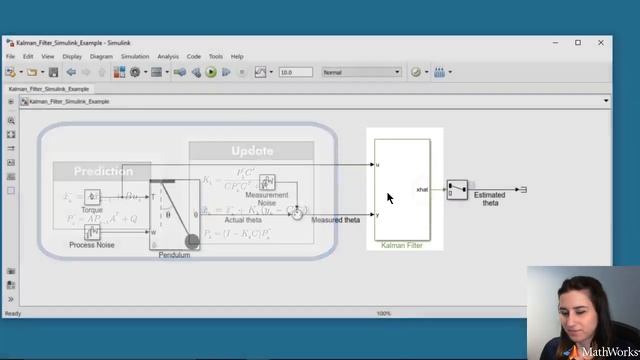This screenshot has height=360, width=640.
Task: Toggle the manual switch block
Action: pos(457,190)
